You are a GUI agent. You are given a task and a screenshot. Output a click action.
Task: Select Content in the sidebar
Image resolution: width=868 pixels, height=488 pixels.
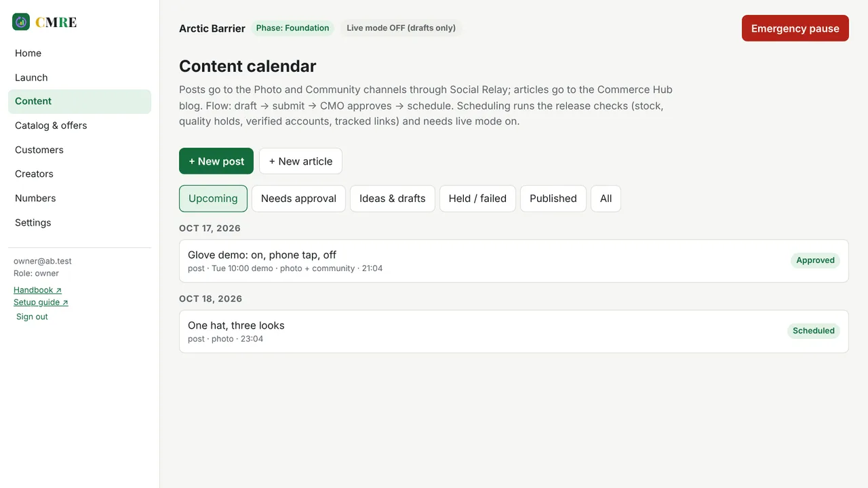(x=79, y=102)
